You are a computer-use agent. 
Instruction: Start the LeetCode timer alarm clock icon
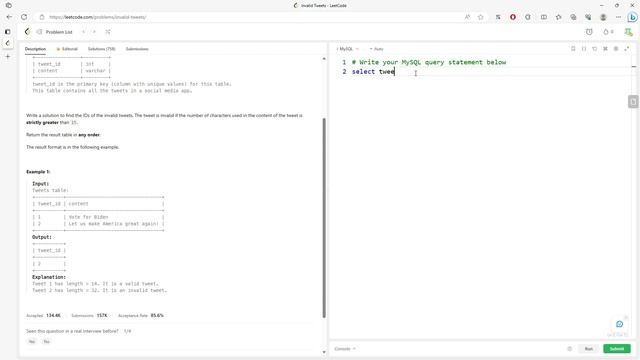589,32
